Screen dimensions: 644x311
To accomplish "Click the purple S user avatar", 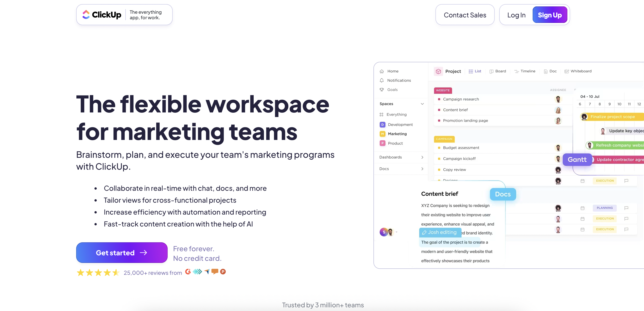I will pos(384,232).
